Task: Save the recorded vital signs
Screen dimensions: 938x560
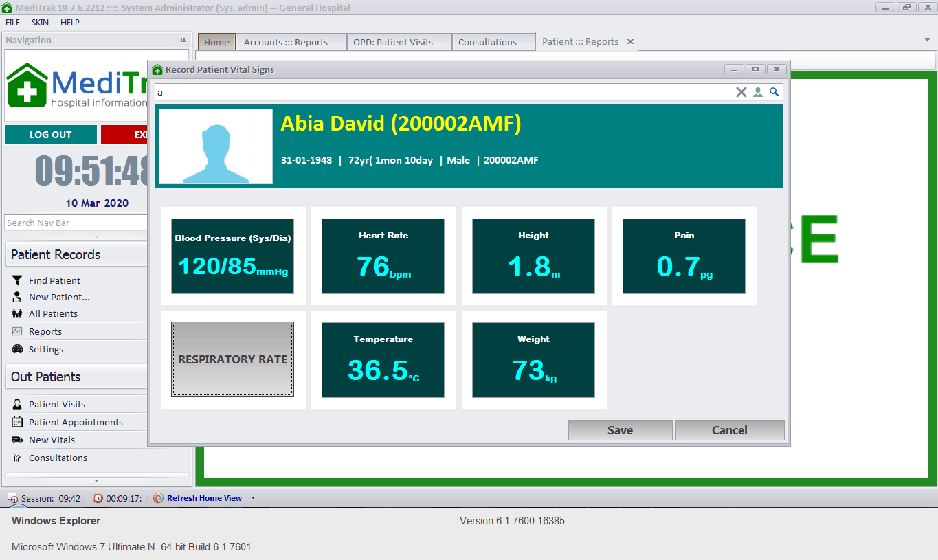Action: 620,430
